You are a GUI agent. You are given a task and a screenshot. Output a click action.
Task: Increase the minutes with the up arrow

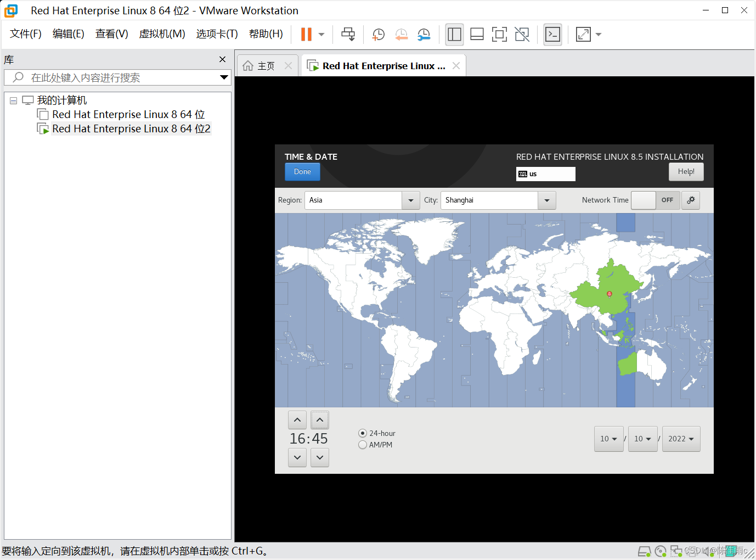pyautogui.click(x=320, y=420)
